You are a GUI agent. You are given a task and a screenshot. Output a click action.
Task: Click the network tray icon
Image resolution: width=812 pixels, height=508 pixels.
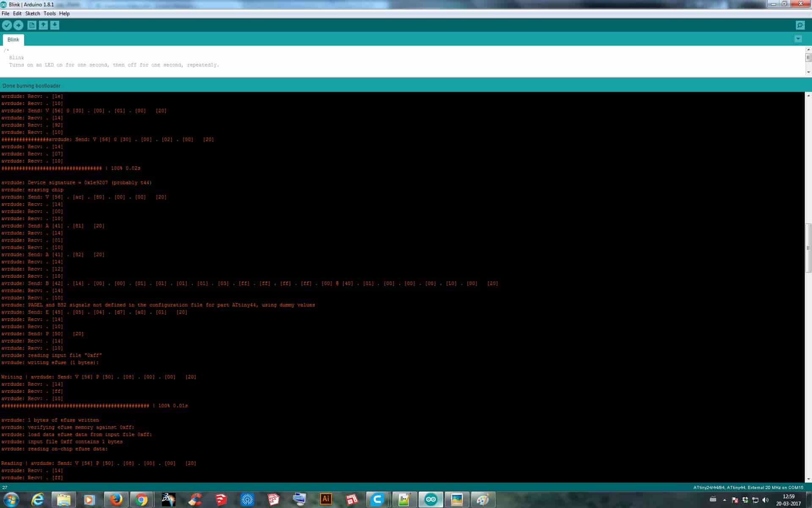point(755,500)
